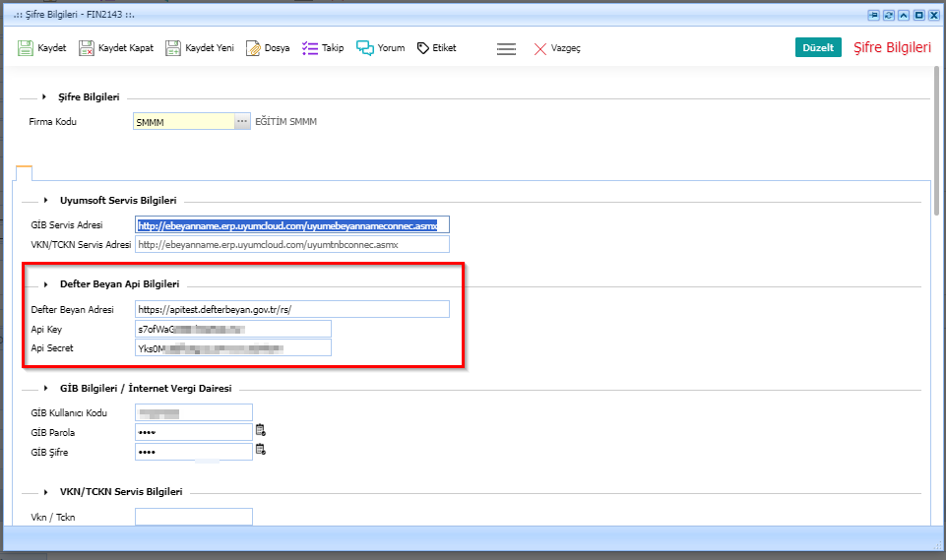The height and width of the screenshot is (560, 946).
Task: Click the maximize icon in title bar
Action: 918,15
